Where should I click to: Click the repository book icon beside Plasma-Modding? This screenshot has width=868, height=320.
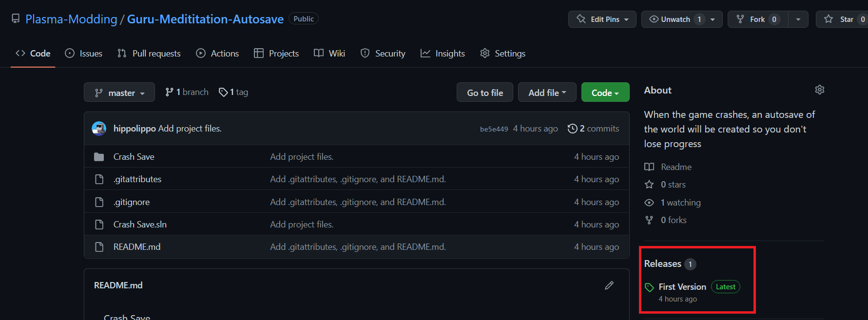[x=16, y=19]
